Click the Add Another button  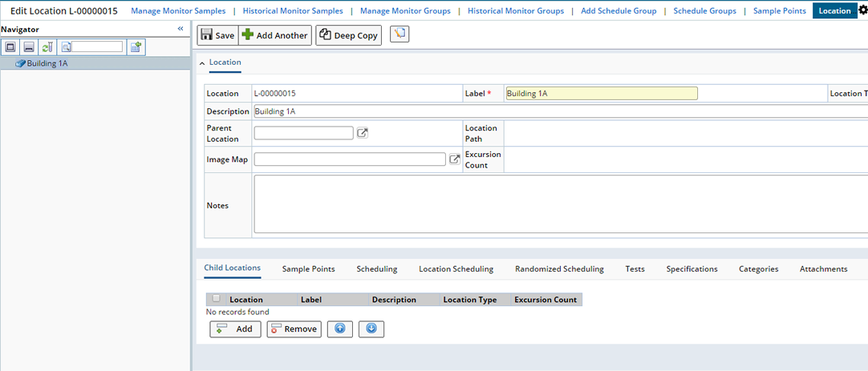pyautogui.click(x=275, y=35)
